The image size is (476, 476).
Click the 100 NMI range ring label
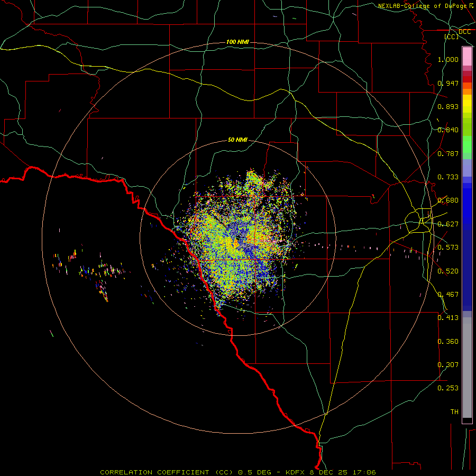click(237, 42)
